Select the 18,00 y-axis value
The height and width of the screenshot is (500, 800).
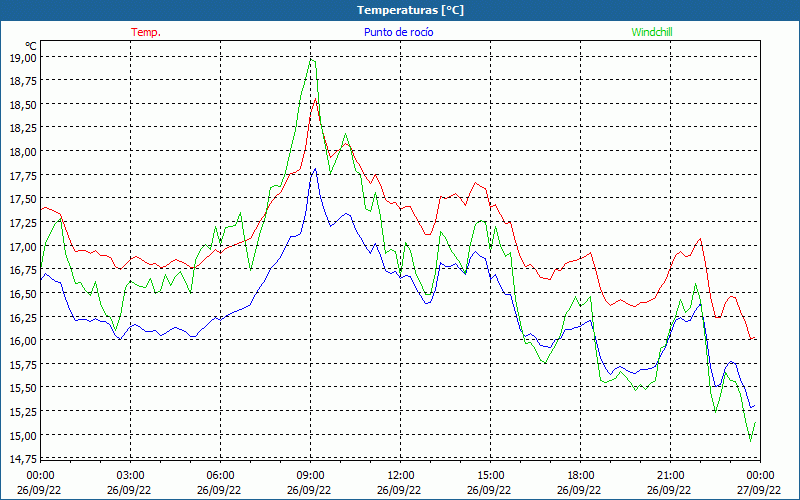23,152
